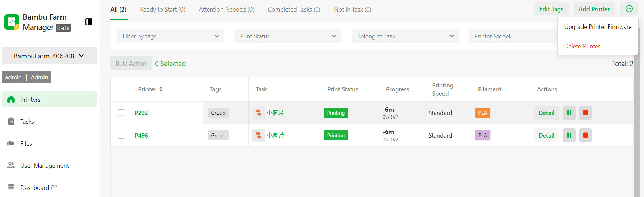This screenshot has height=197, width=644.
Task: Click the more options ellipsis icon
Action: tap(629, 9)
